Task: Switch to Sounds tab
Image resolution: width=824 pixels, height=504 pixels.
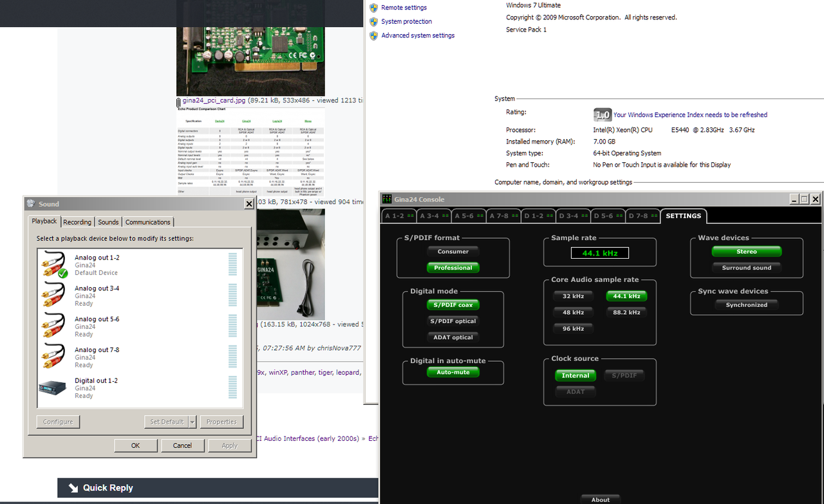Action: click(x=108, y=222)
